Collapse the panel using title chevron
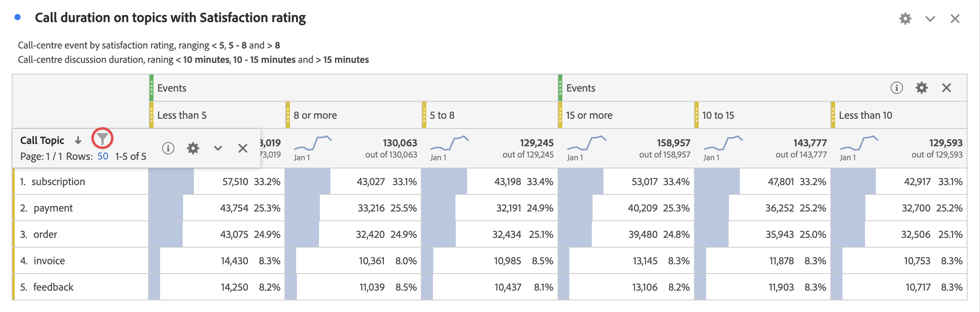The image size is (980, 312). pyautogui.click(x=930, y=19)
